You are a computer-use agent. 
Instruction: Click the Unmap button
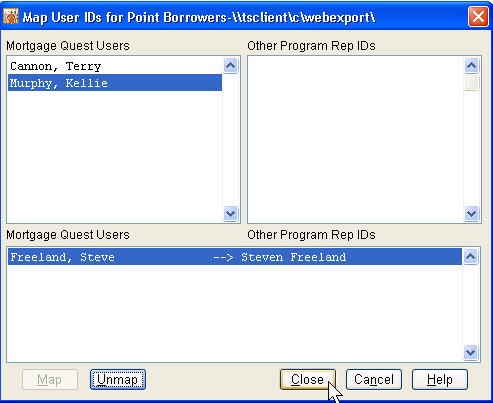tap(118, 379)
